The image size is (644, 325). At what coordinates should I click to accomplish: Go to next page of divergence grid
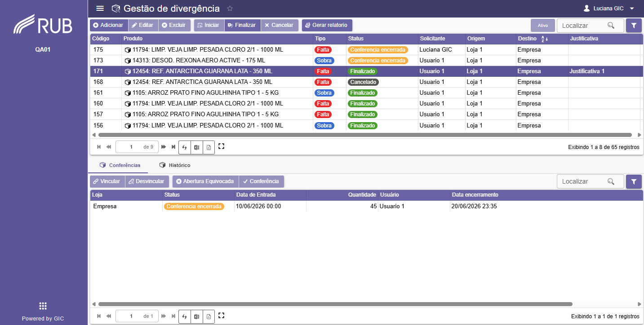164,147
